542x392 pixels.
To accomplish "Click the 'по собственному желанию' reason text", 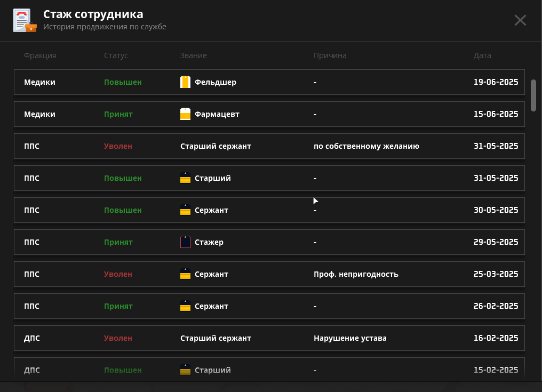I will click(x=366, y=146).
